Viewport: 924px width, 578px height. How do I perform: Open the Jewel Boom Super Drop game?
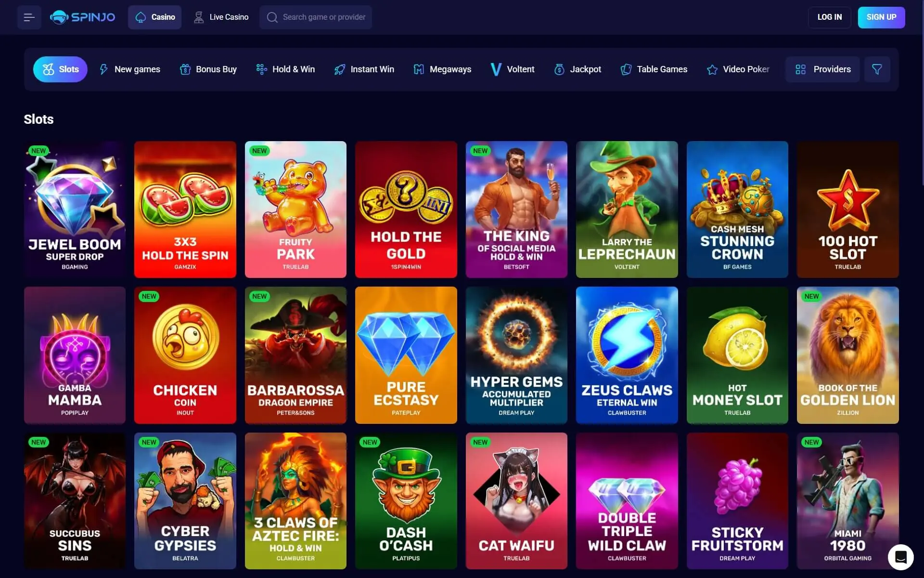coord(75,210)
